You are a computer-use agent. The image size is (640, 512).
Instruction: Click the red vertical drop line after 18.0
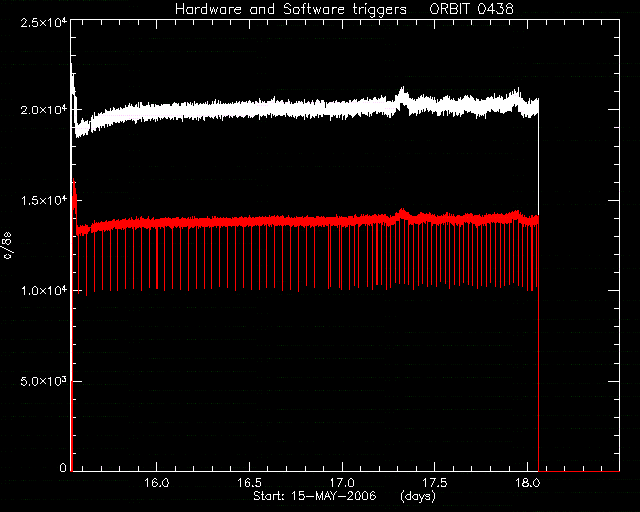539,347
